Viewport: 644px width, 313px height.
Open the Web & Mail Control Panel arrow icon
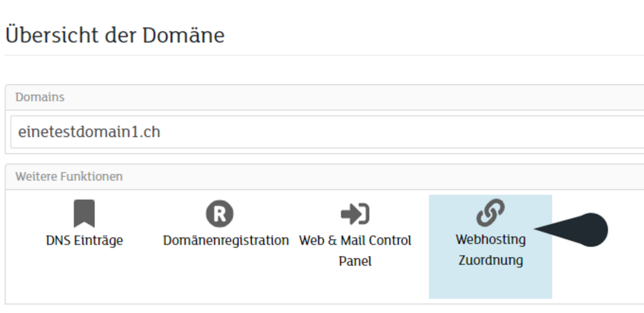click(355, 214)
